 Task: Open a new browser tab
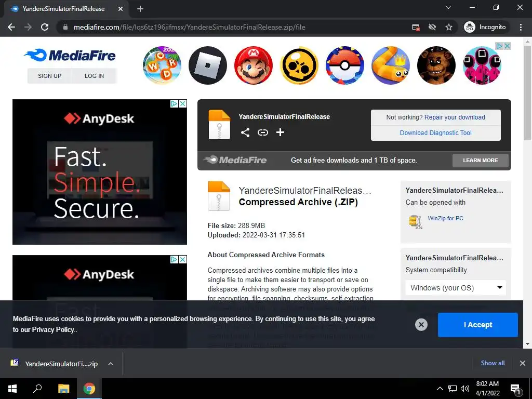click(x=140, y=9)
